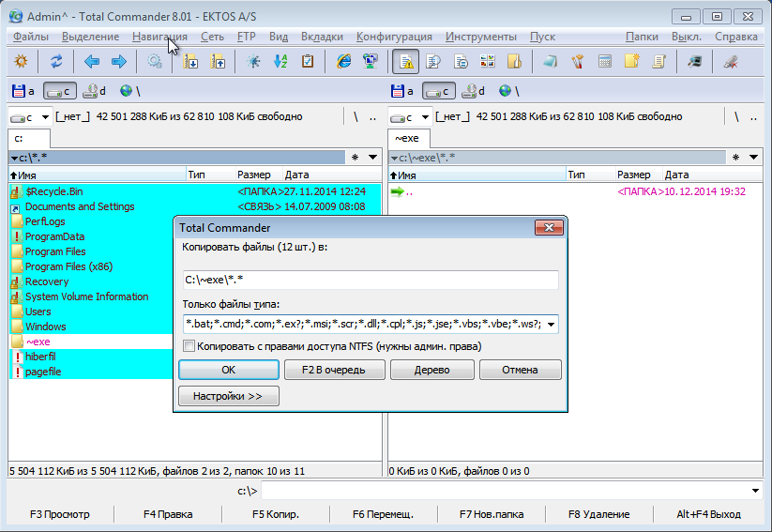Select drive a button in left panel
The image size is (772, 532).
click(x=23, y=91)
